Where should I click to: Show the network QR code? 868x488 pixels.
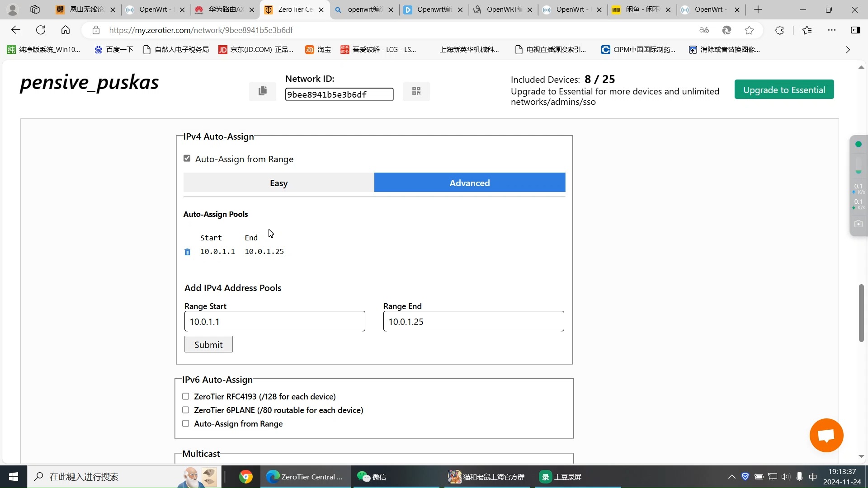coord(416,91)
